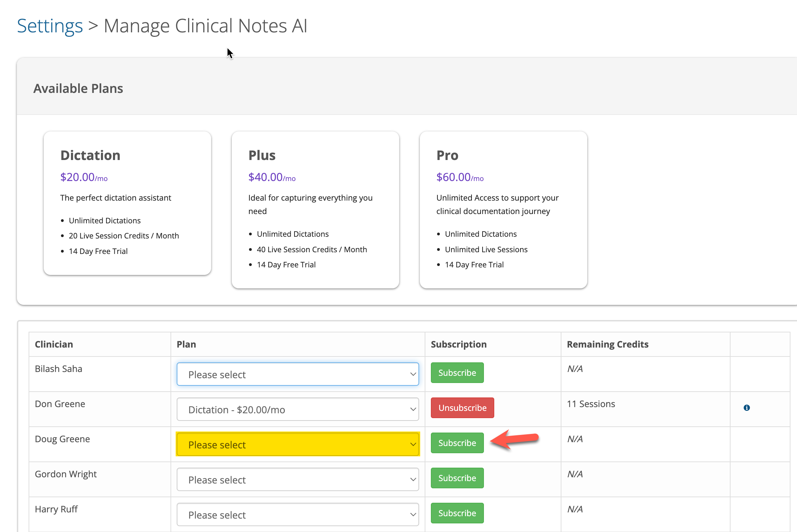The height and width of the screenshot is (532, 797).
Task: Click '40 Live Session Credits / Month'
Action: pyautogui.click(x=312, y=249)
